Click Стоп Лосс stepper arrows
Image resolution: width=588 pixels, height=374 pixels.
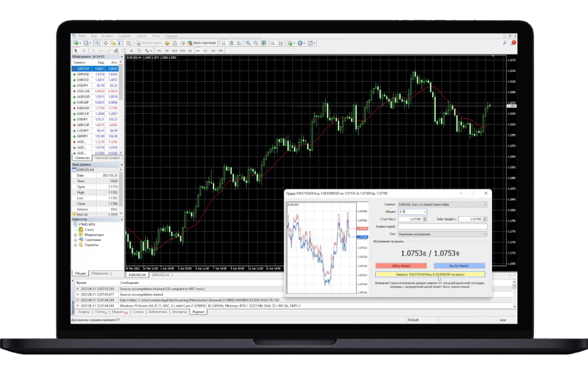425,219
